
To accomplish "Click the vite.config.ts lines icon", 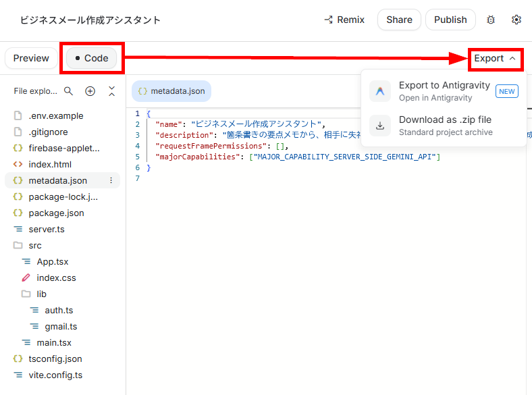I will pos(18,375).
